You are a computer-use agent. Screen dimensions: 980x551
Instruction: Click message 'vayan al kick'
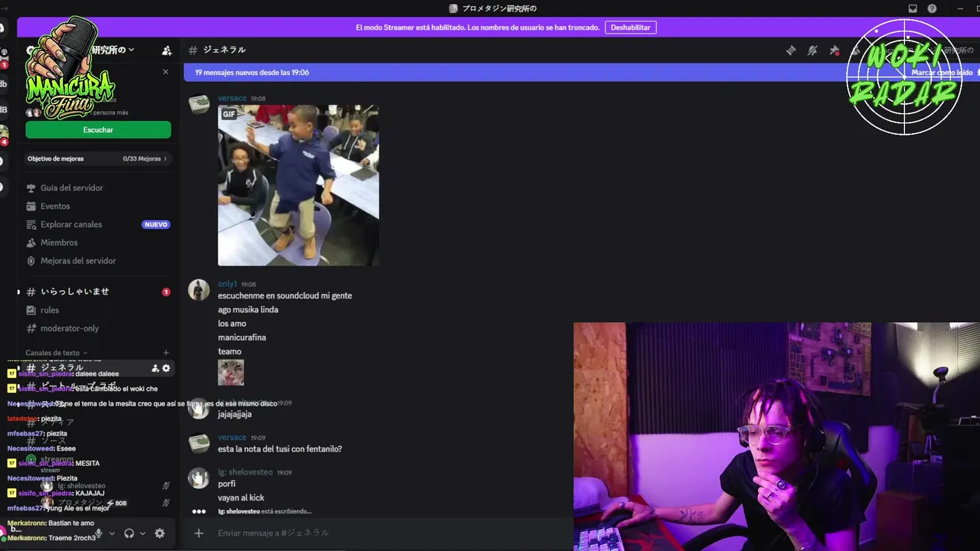[241, 498]
